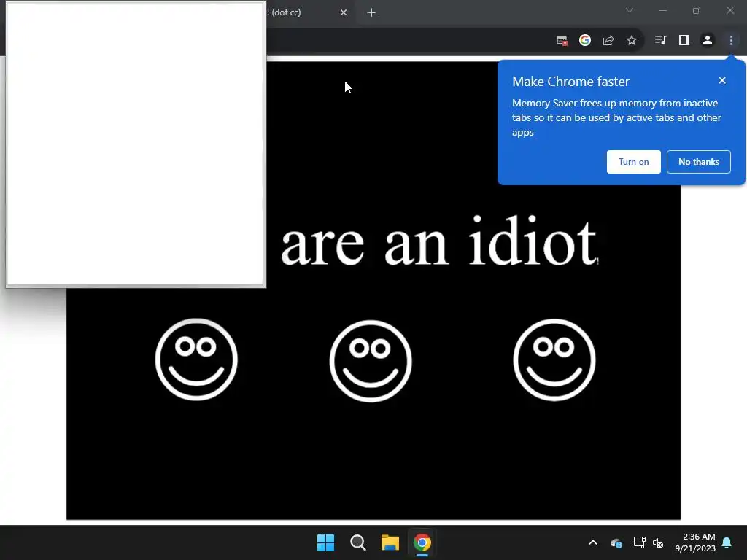
Task: Switch to the (dot cc) tab
Action: click(305, 12)
